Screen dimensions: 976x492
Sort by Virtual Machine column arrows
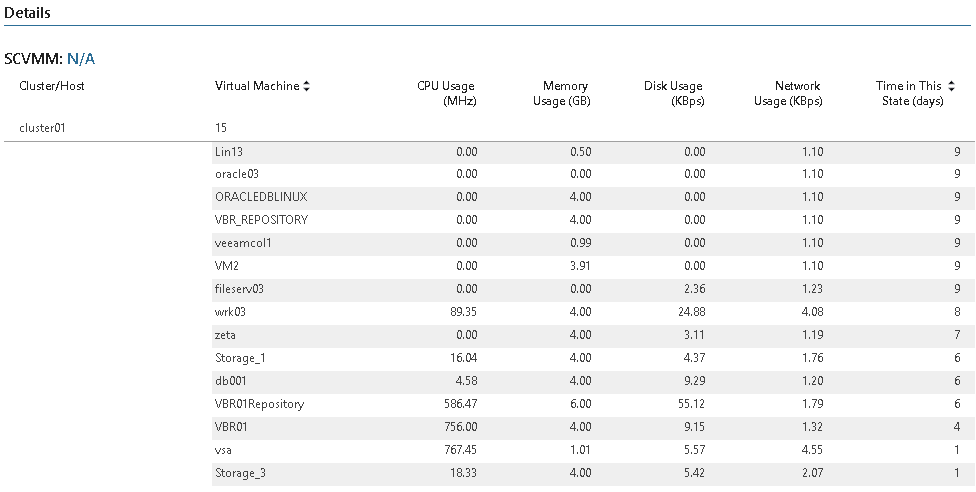pyautogui.click(x=306, y=87)
